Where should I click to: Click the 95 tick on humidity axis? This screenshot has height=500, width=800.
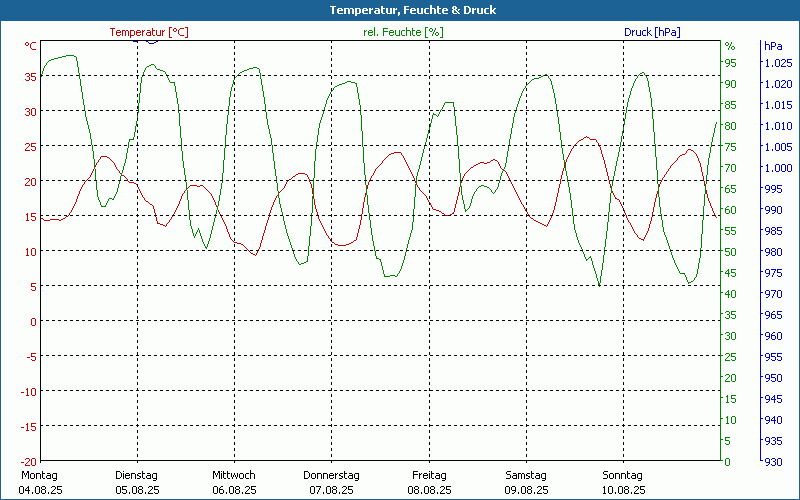(730, 63)
